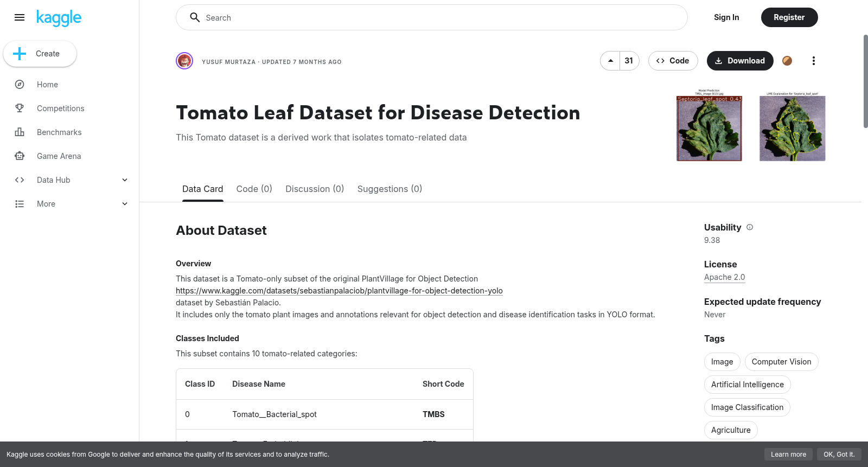868x467 pixels.
Task: Download the Tomato Leaf dataset
Action: coord(740,61)
